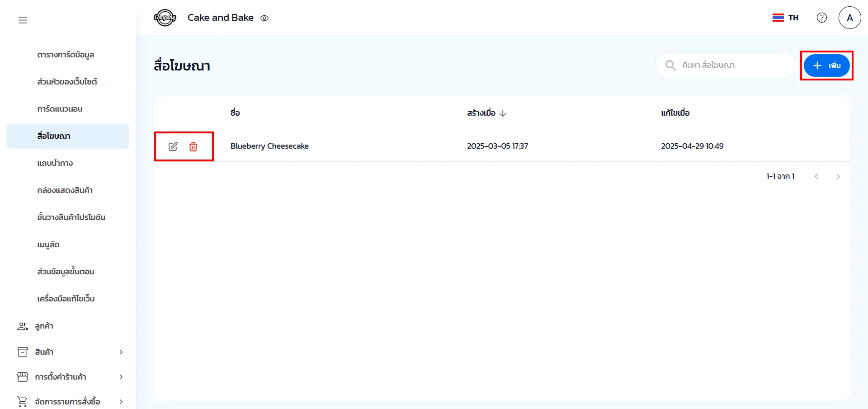Go to next page arrow
868x409 pixels.
click(x=838, y=177)
